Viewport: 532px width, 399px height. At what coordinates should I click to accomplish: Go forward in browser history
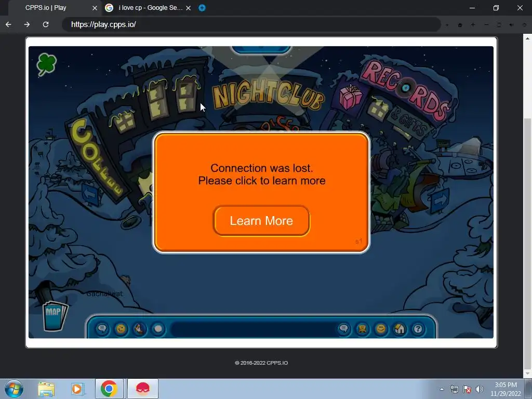click(27, 24)
